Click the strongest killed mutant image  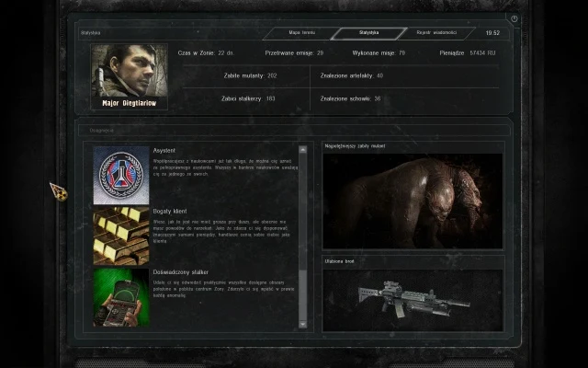click(x=413, y=200)
